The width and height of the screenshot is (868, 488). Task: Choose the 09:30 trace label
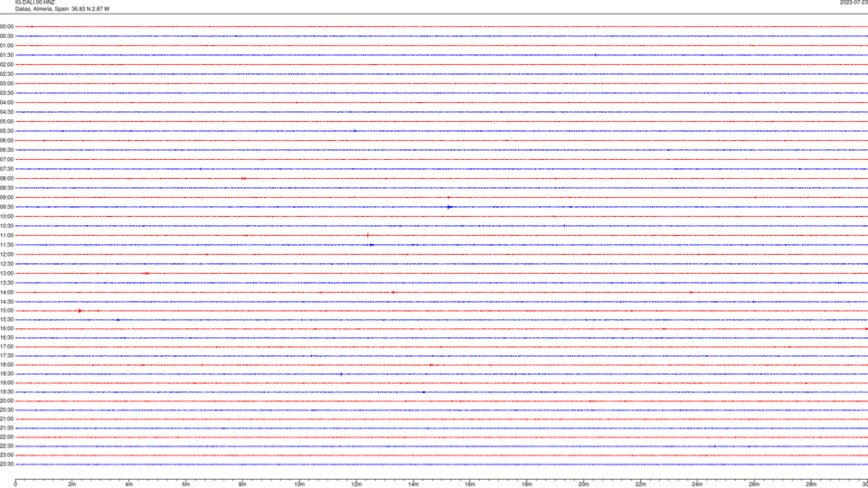6,207
